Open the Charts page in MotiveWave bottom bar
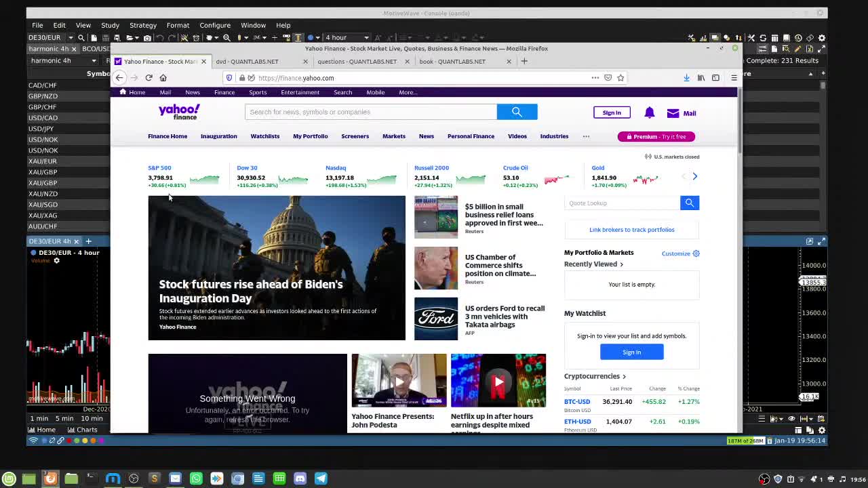Screen dimensions: 868x488 coord(81,430)
